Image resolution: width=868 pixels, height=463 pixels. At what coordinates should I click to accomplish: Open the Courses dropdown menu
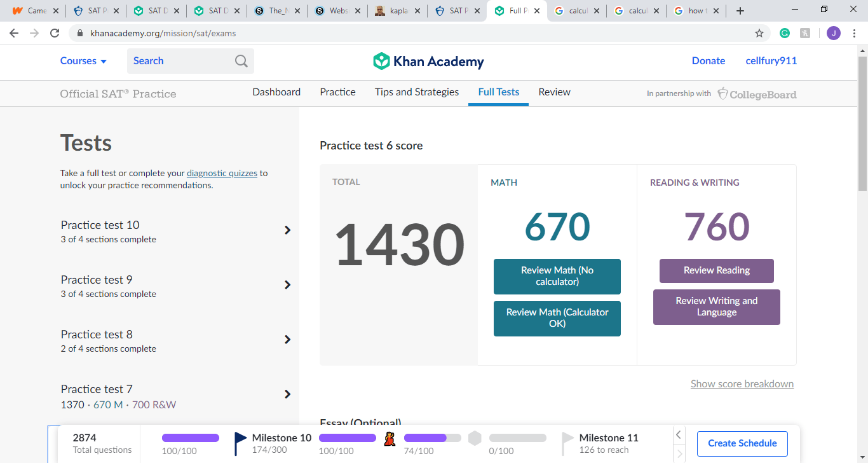[x=83, y=61]
